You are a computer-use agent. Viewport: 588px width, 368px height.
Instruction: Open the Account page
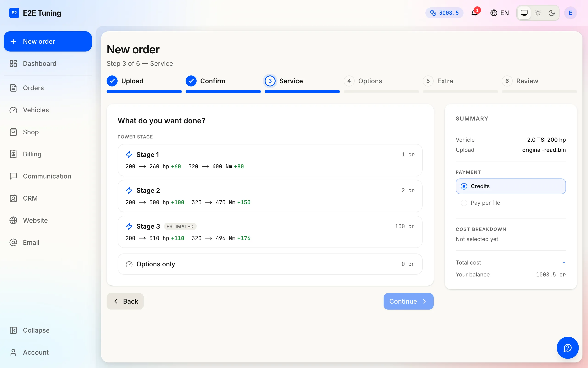(48, 352)
